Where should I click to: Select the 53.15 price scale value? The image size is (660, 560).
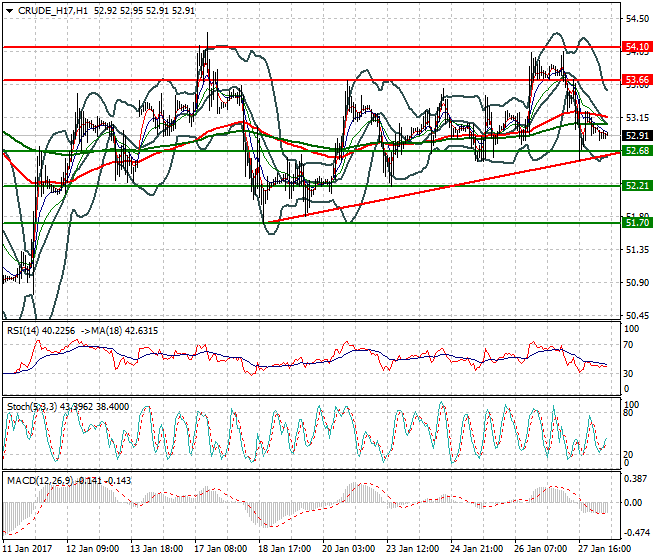637,118
